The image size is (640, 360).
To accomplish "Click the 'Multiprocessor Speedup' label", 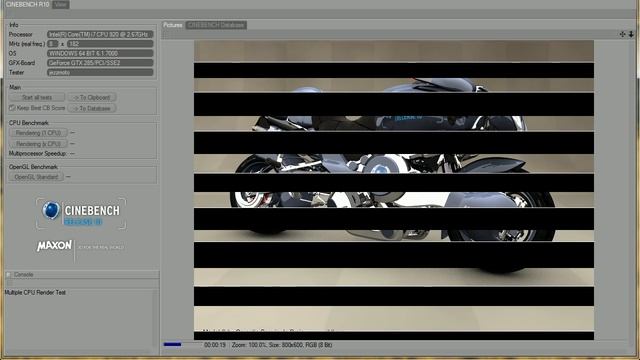I will click(37, 153).
